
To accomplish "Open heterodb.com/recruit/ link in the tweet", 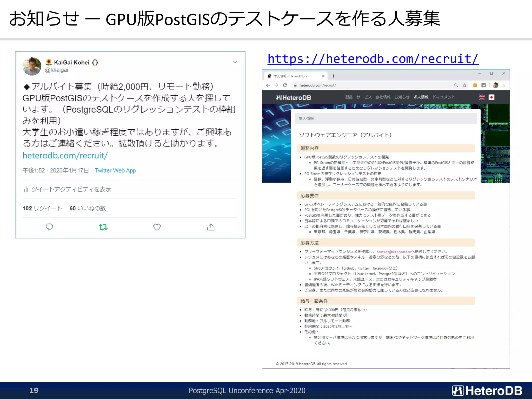I will pyautogui.click(x=65, y=155).
